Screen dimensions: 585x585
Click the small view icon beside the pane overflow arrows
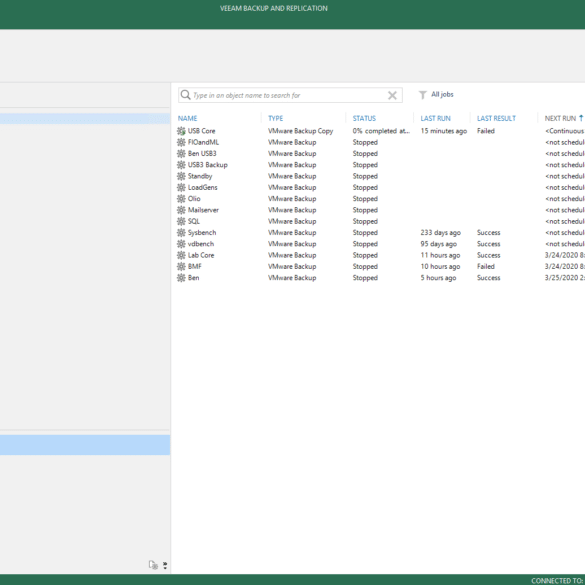153,565
